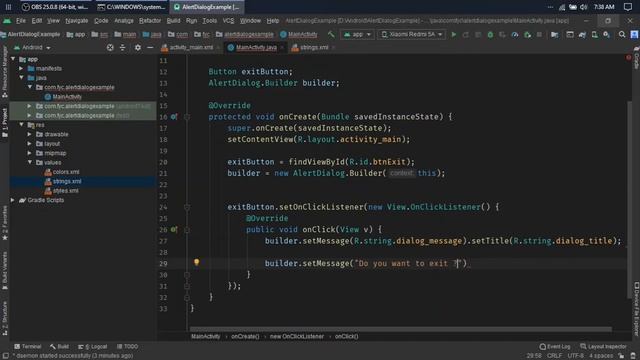Open the AVD Manager phone icon
Viewport: 640px width, 360px height.
594,35
